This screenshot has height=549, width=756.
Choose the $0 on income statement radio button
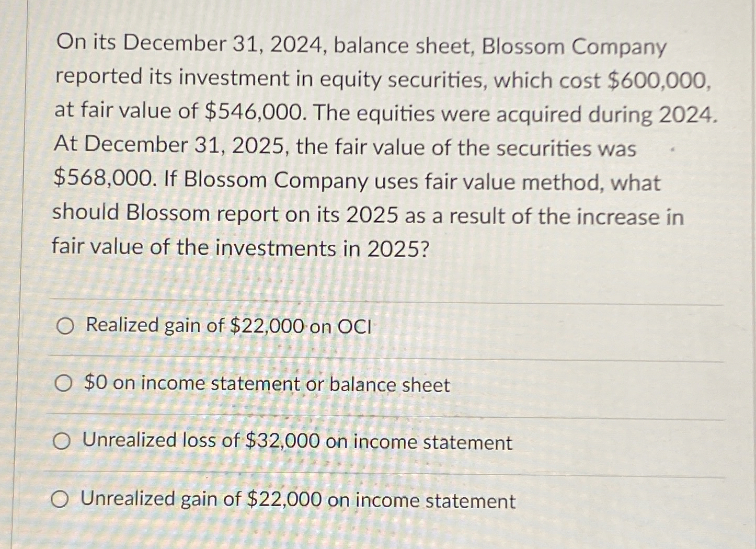pyautogui.click(x=63, y=385)
